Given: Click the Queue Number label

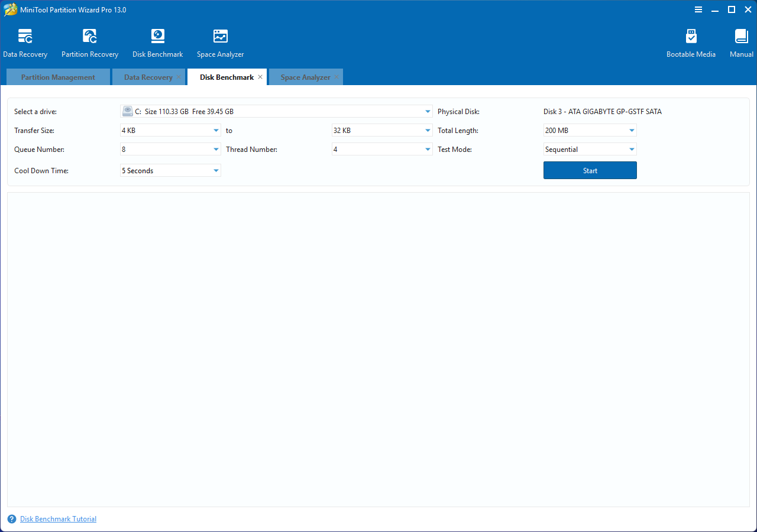Looking at the screenshot, I should 40,149.
